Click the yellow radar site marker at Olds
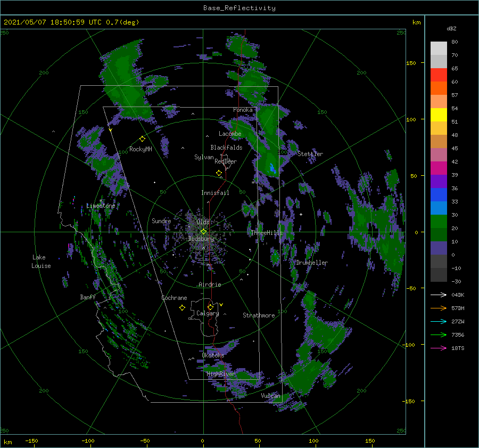Viewport: 479px width, 448px height. (203, 232)
